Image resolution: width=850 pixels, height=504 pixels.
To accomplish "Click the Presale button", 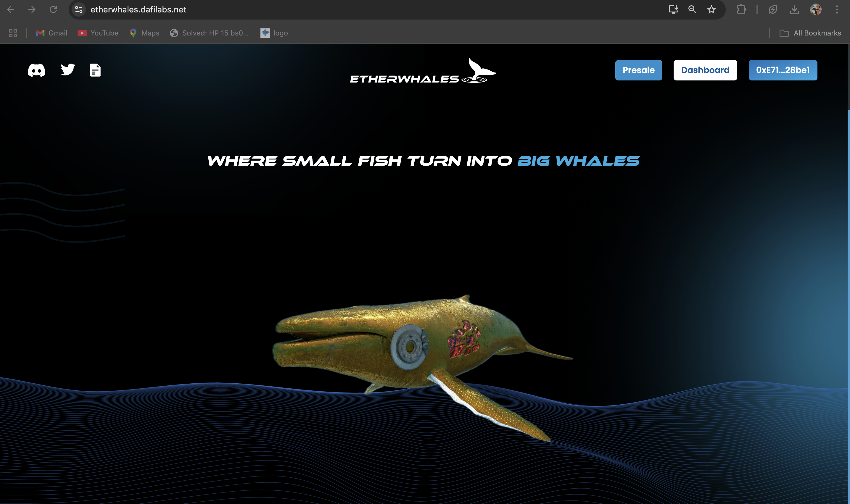I will click(639, 70).
